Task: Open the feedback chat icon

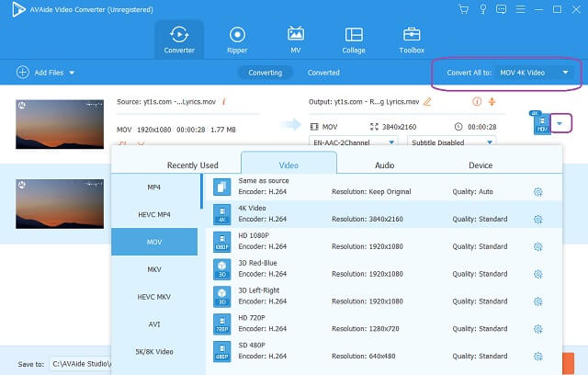Action: (501, 9)
